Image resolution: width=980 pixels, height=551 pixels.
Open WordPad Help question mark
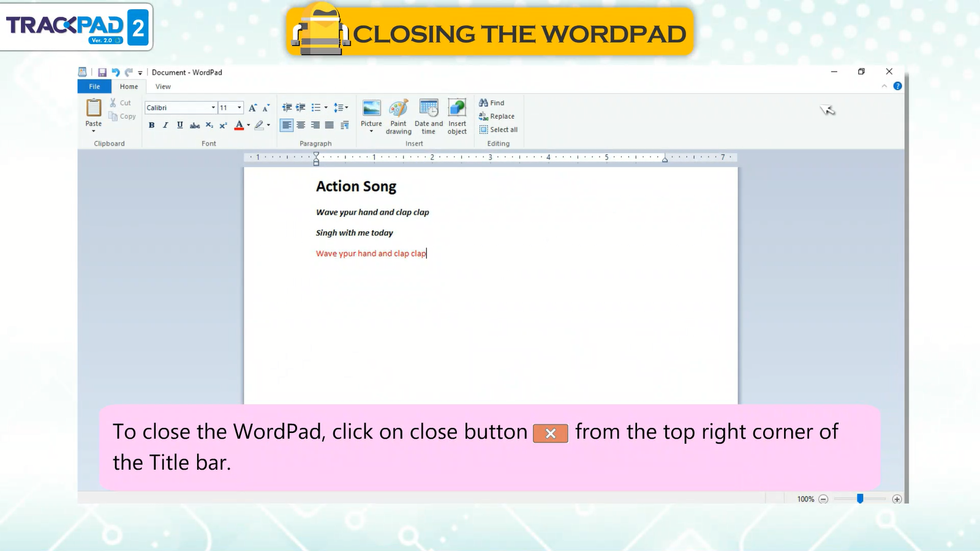[x=897, y=86]
